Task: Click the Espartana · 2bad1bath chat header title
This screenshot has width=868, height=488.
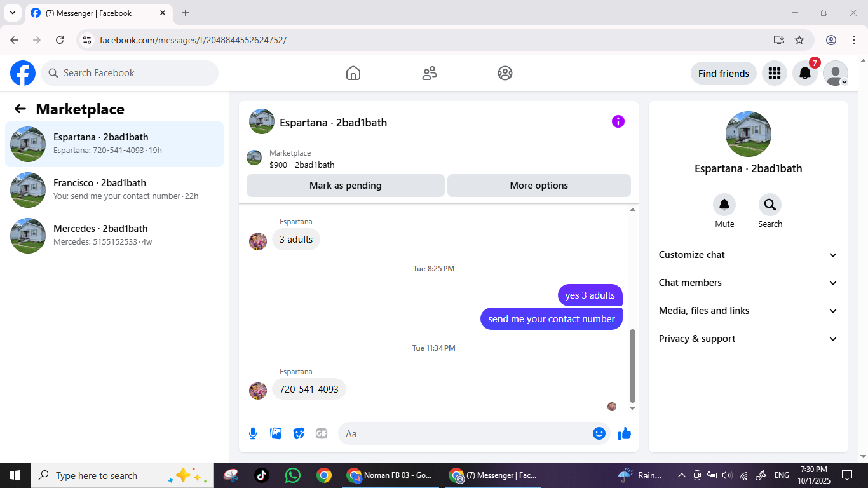Action: click(333, 123)
